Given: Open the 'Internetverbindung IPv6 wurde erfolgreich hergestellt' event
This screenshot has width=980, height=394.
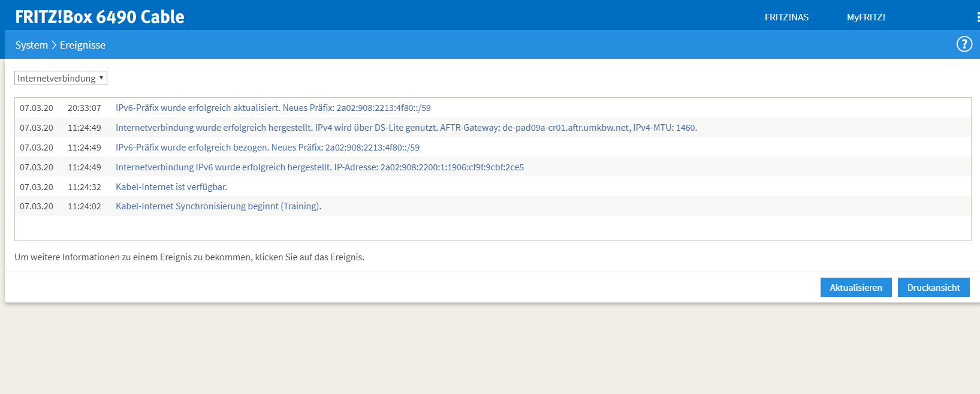Looking at the screenshot, I should 319,167.
